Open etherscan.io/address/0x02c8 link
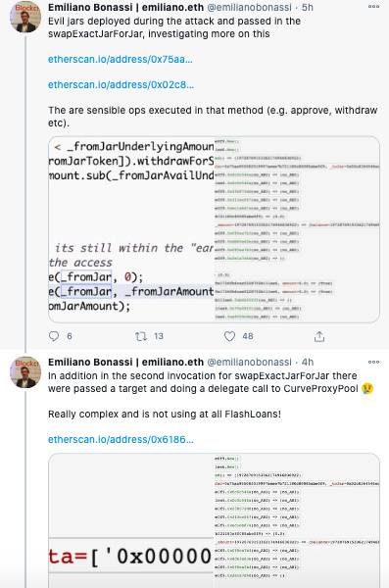Viewport: 389px width, 588px height. tap(121, 84)
